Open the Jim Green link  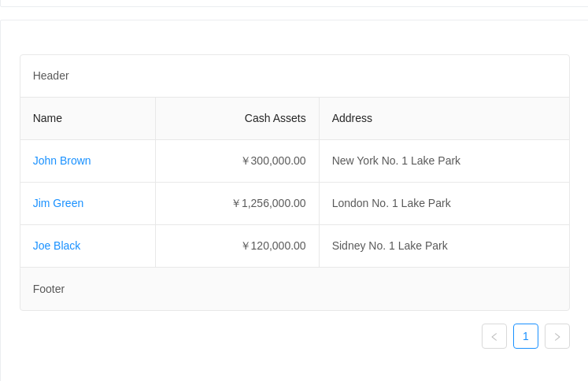[x=58, y=203]
